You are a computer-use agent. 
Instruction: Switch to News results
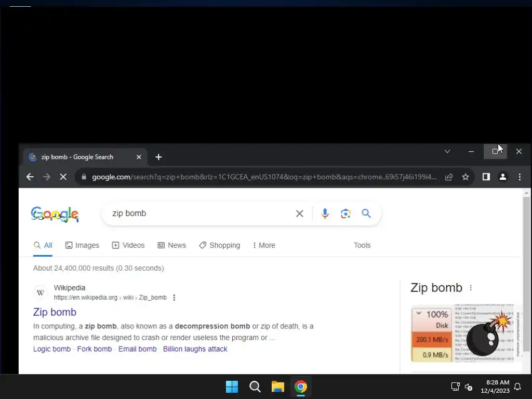point(171,245)
